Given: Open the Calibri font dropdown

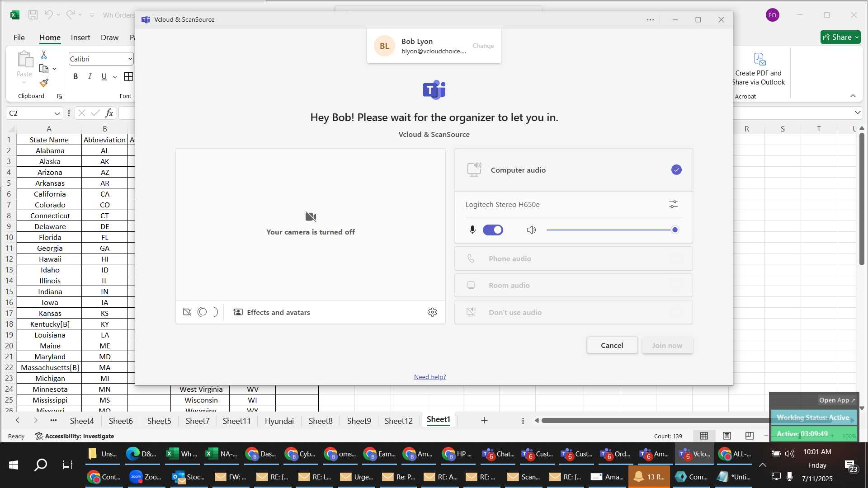Looking at the screenshot, I should tap(130, 59).
